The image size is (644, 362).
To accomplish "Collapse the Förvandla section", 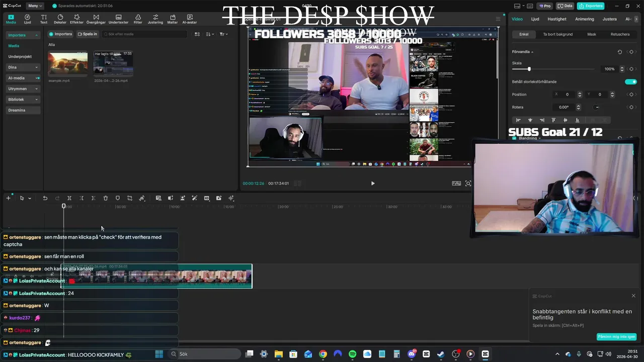I will coord(532,52).
